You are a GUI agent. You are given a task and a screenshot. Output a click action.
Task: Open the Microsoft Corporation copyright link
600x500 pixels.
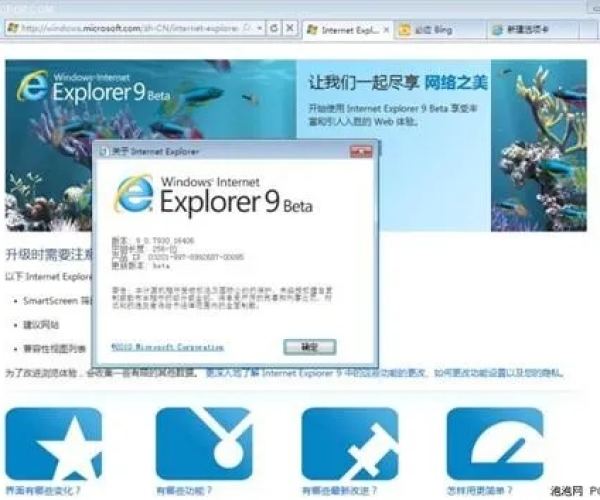coord(167,347)
